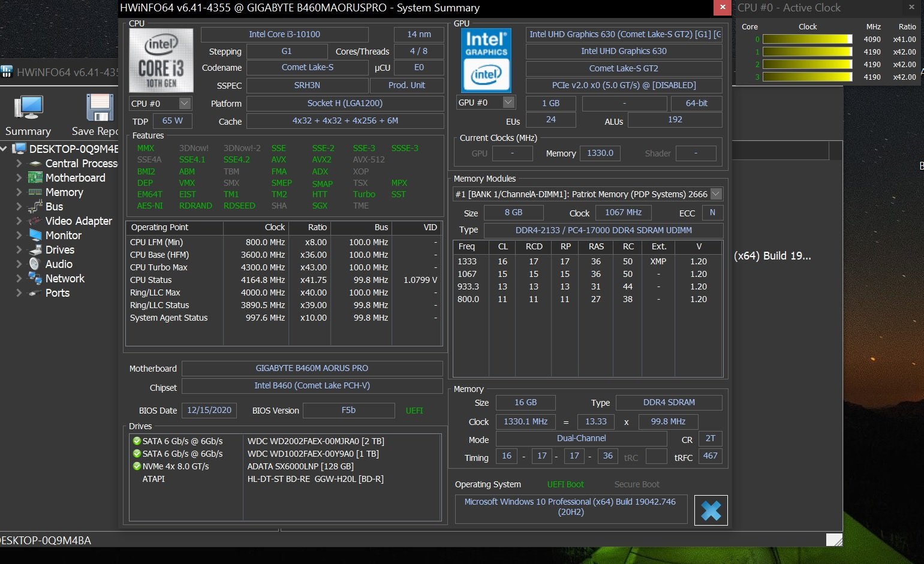Viewport: 924px width, 564px height.
Task: Select the Bus tree icon
Action: [x=35, y=207]
